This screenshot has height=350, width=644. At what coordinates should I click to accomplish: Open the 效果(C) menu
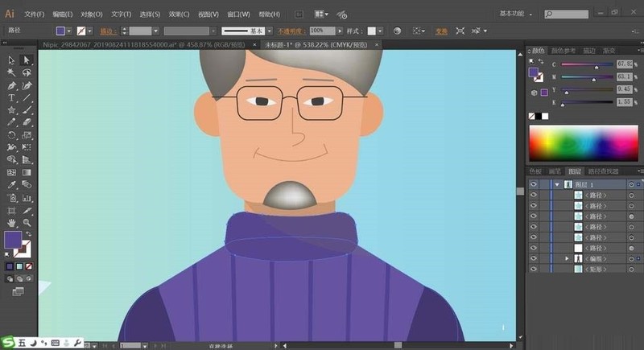click(179, 14)
